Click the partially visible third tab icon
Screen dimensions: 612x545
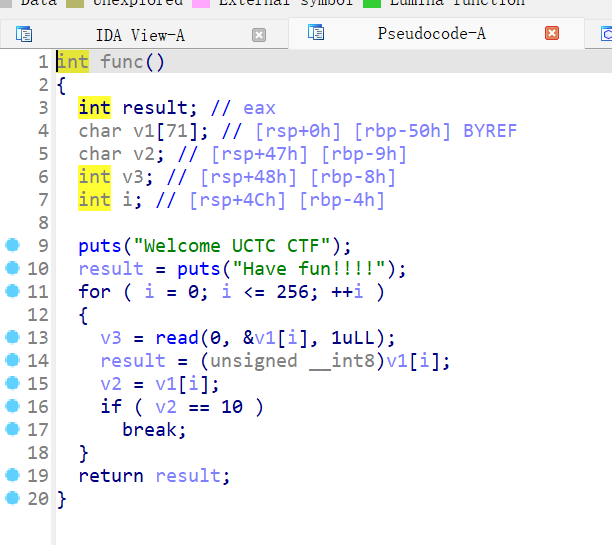click(605, 35)
